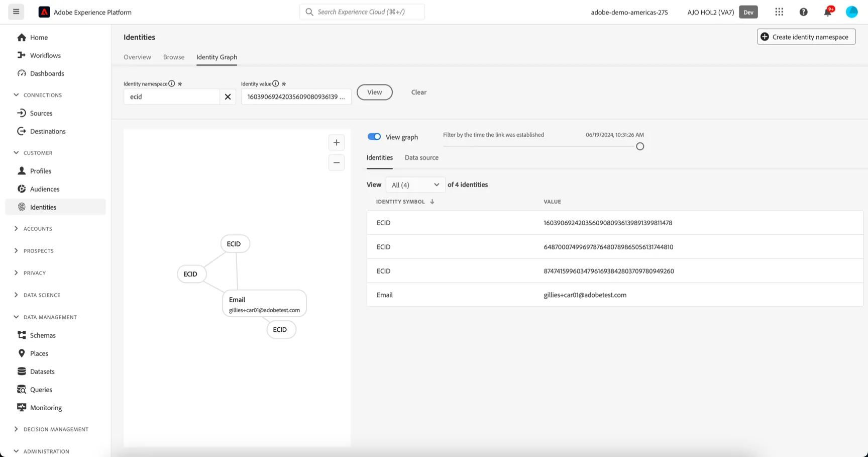Viewport: 868px width, 457px height.
Task: Click the link time filter slider handle
Action: (640, 146)
